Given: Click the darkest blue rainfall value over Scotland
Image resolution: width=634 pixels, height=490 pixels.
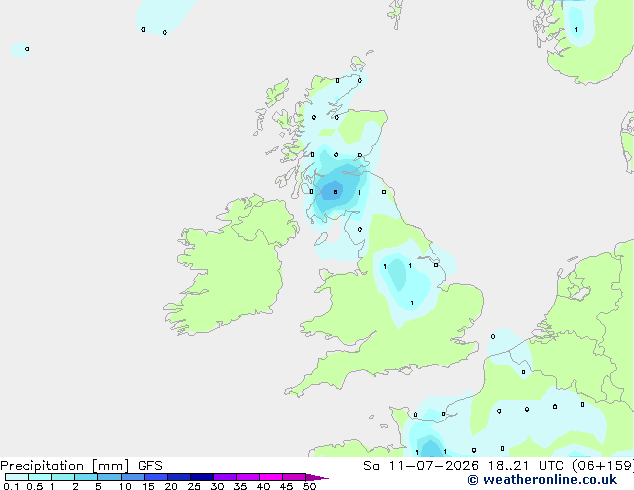Looking at the screenshot, I should (335, 192).
